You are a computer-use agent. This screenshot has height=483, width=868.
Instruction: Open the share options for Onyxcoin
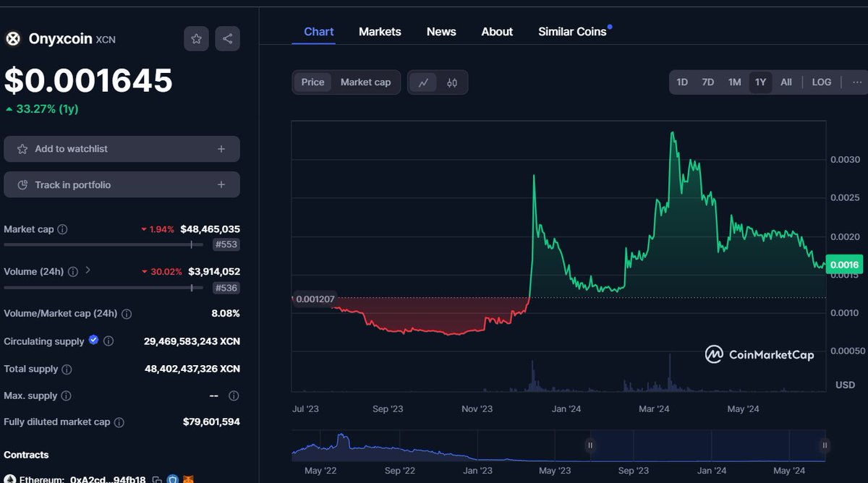tap(227, 38)
